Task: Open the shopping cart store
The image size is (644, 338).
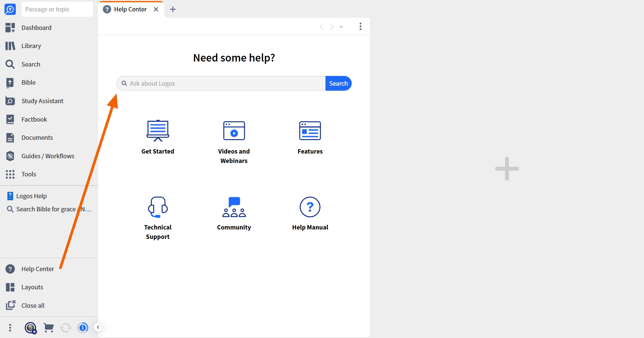Action: (x=49, y=328)
